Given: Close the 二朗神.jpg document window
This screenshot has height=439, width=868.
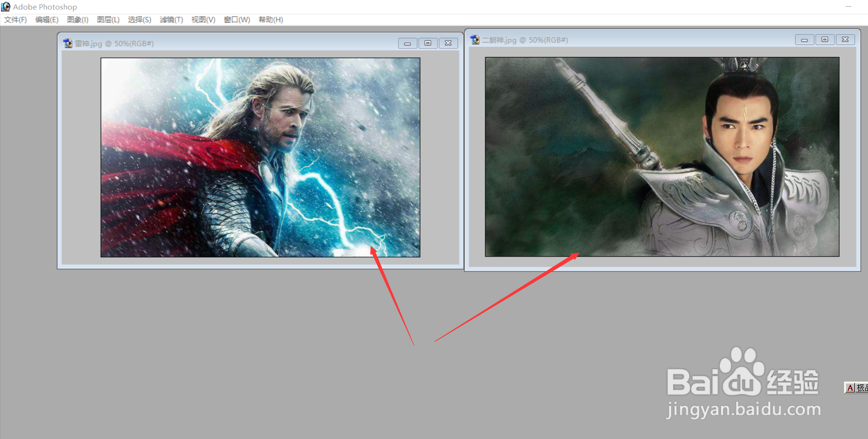Looking at the screenshot, I should (845, 40).
